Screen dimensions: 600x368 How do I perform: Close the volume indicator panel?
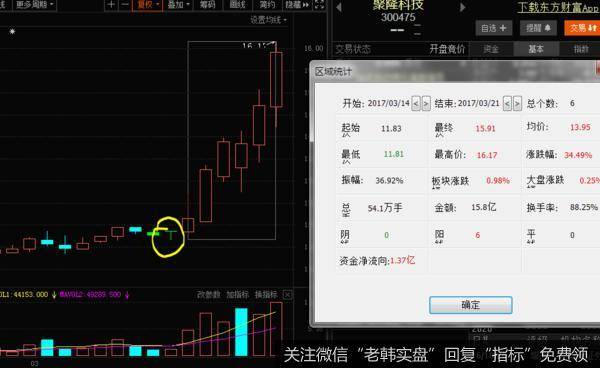(287, 295)
